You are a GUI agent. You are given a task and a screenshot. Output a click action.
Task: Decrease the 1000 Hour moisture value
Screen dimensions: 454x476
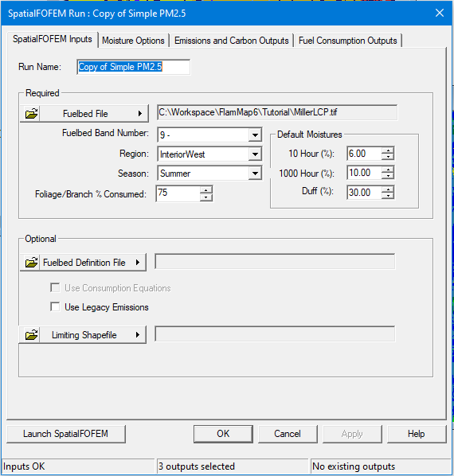388,176
